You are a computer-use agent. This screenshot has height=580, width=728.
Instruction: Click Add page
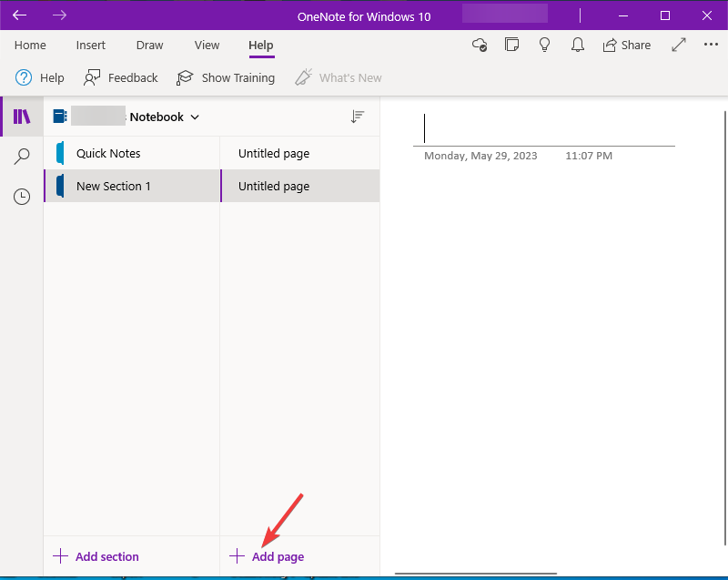click(x=267, y=556)
